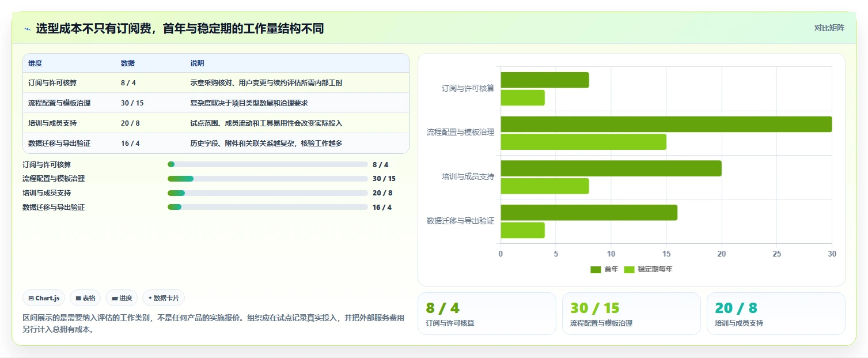Click the 培训与成员支持 progress bar
Screen dimensions: 868x358
click(x=267, y=193)
